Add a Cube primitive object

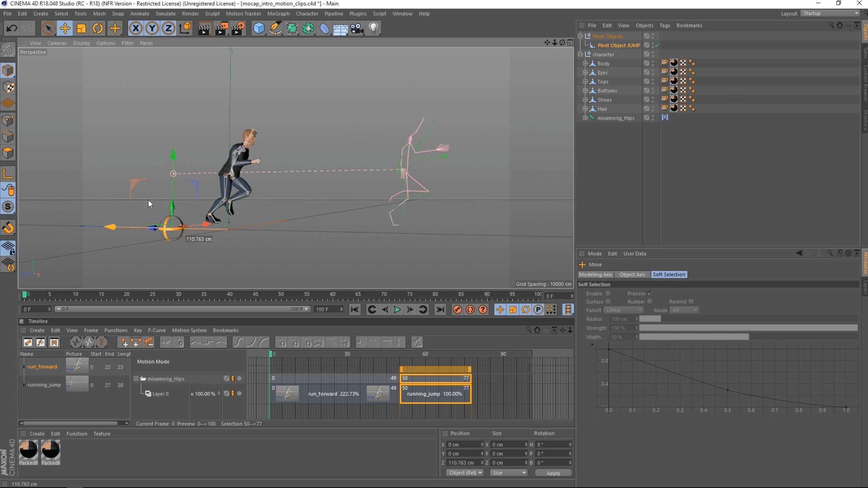click(x=259, y=28)
